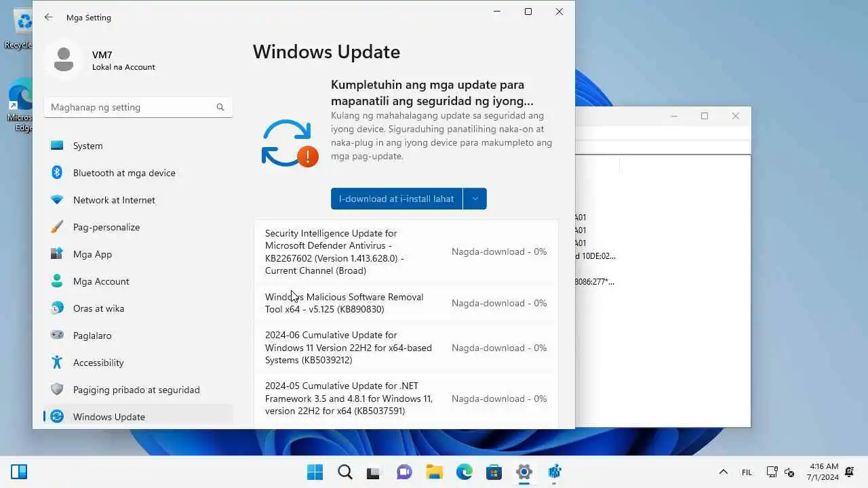Click the VM7 user avatar
The height and width of the screenshot is (488, 868).
[x=64, y=60]
